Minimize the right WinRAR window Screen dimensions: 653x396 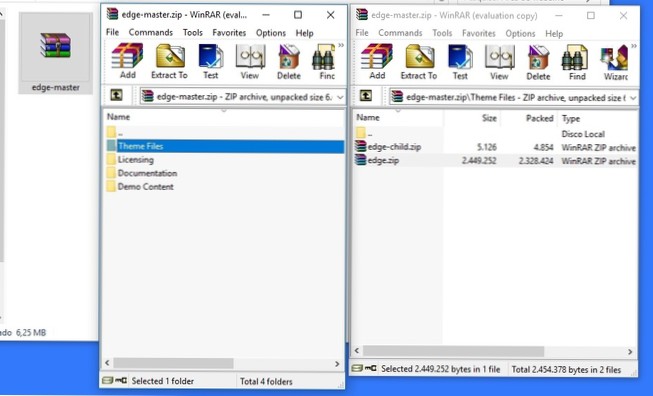(559, 16)
